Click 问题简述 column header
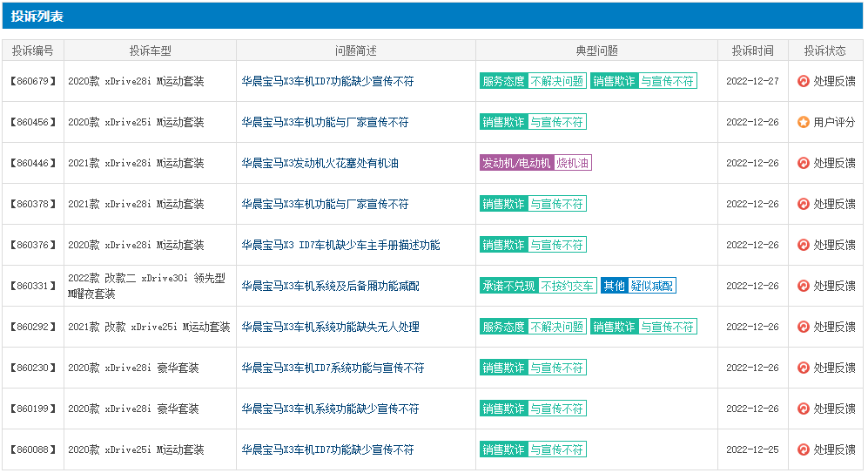Screen dimensions: 868x473 (x=356, y=51)
